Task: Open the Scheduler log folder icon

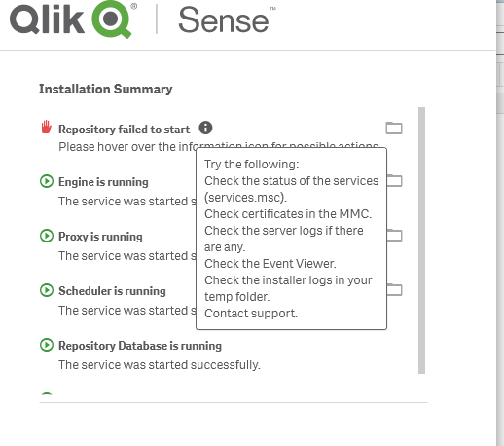Action: coord(395,289)
